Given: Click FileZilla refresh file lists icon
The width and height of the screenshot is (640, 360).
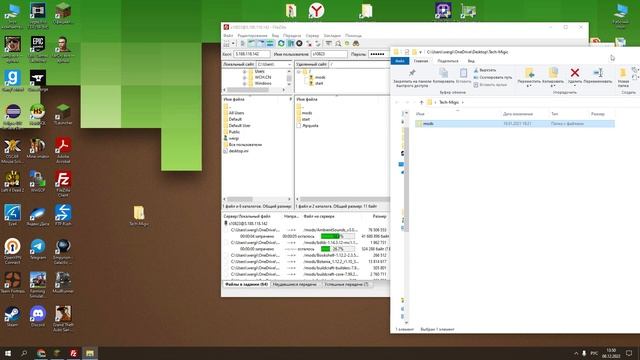Looking at the screenshot, I should pyautogui.click(x=281, y=43).
